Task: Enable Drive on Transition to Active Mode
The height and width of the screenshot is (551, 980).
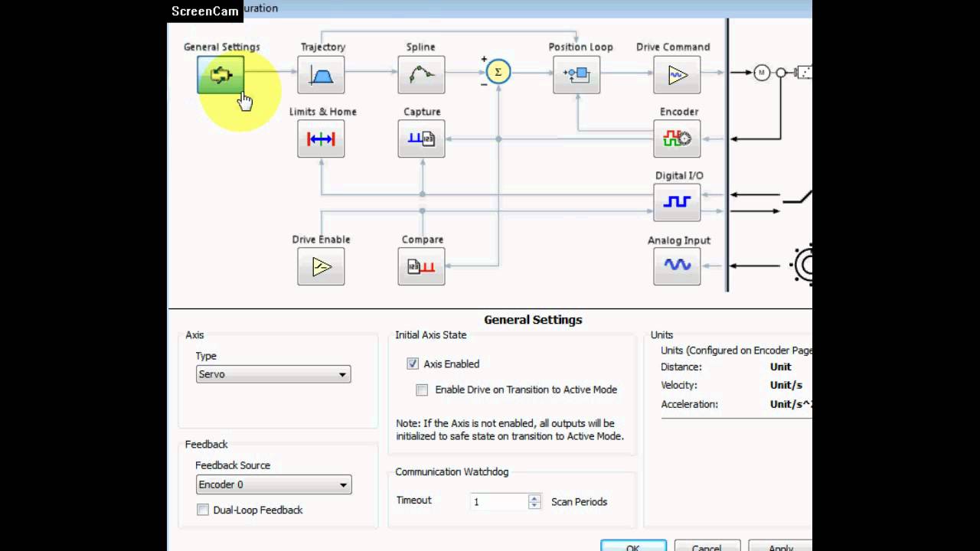Action: click(422, 390)
